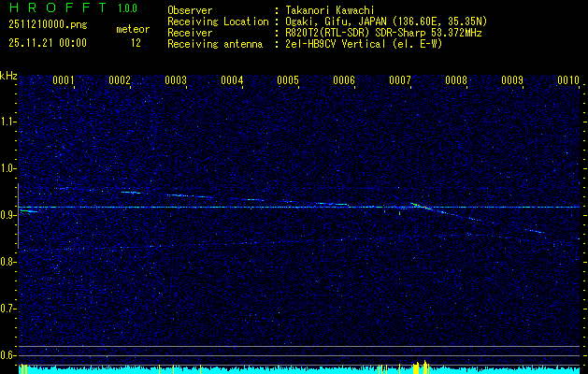Click the 25.11.21 00:00 timestamp

[x=47, y=43]
